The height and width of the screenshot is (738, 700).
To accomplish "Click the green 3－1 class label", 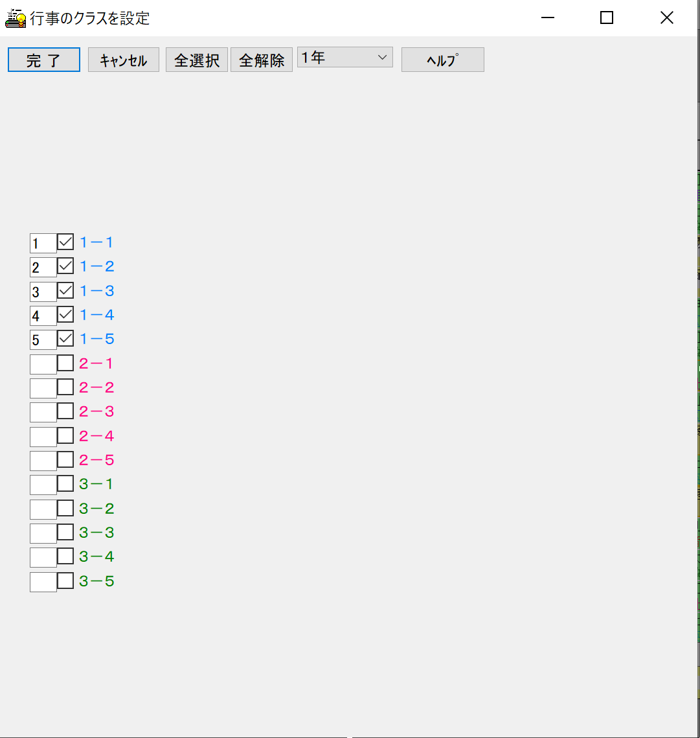I will point(96,484).
